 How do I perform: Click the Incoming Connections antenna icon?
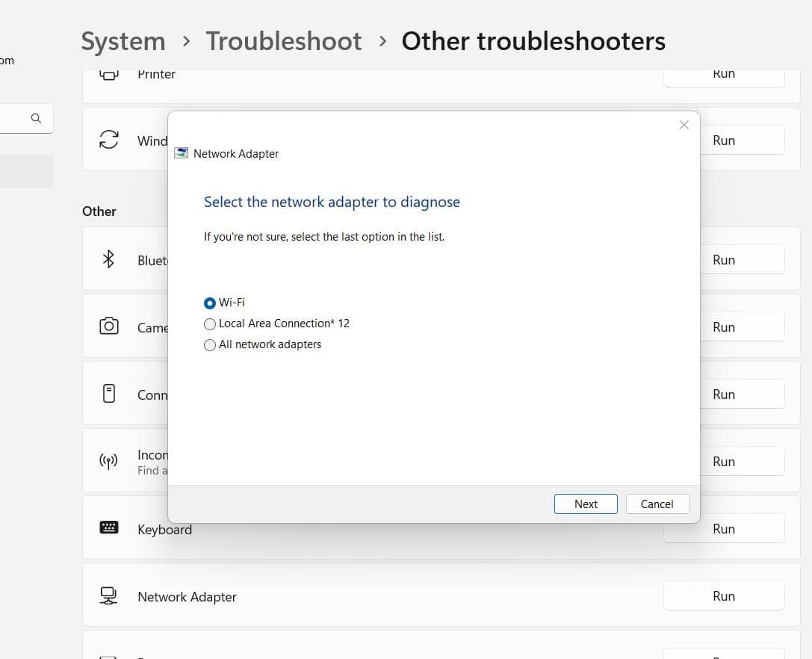point(108,461)
